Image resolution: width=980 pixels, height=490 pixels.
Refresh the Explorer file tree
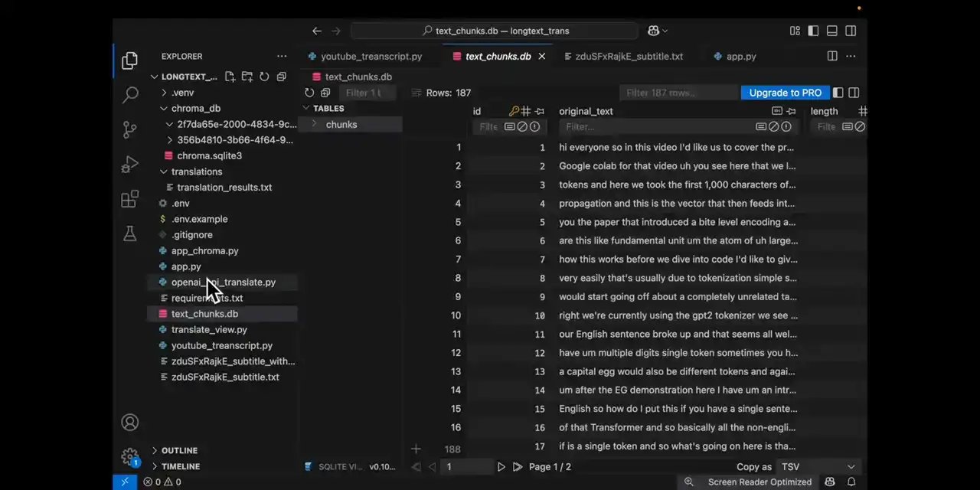point(264,77)
